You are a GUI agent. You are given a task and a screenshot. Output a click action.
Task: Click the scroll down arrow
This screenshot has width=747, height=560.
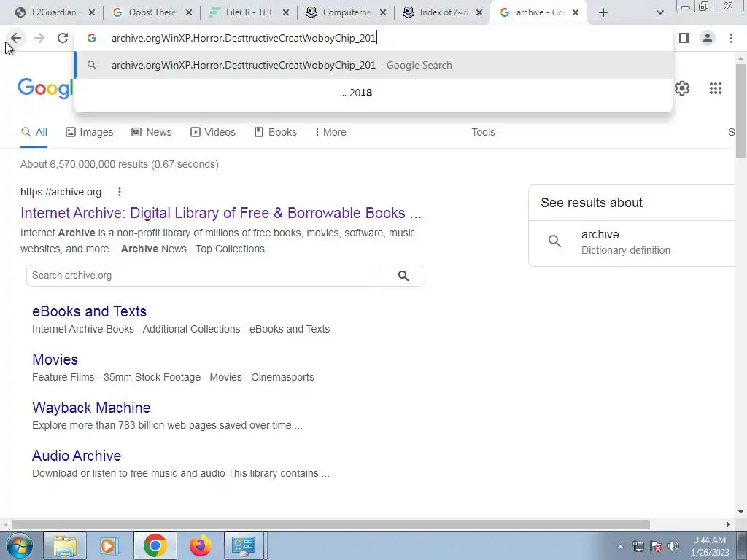click(x=740, y=512)
